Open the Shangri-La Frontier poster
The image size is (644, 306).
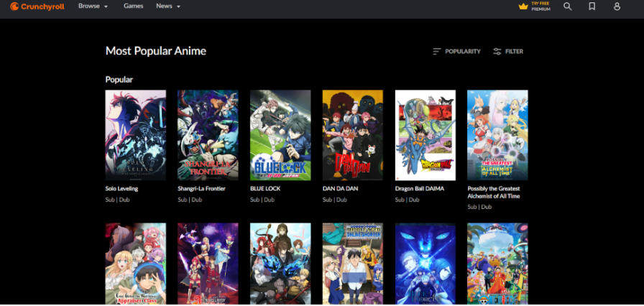tap(208, 135)
